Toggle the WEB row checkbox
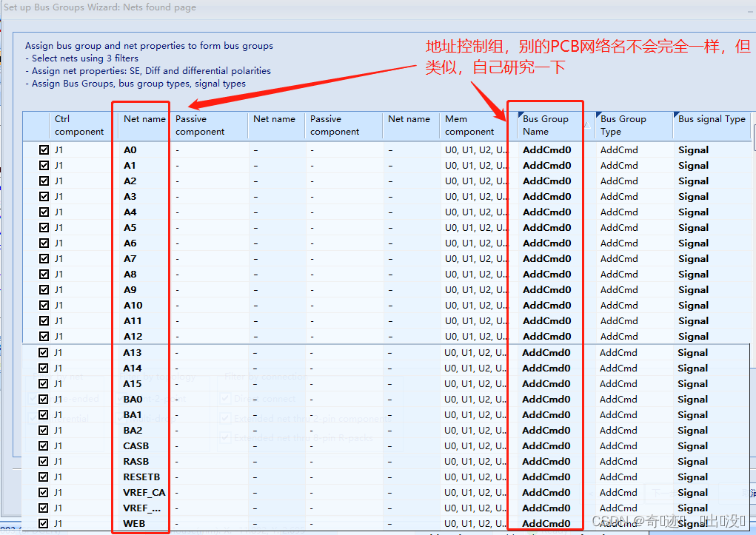The image size is (756, 535). 44,523
